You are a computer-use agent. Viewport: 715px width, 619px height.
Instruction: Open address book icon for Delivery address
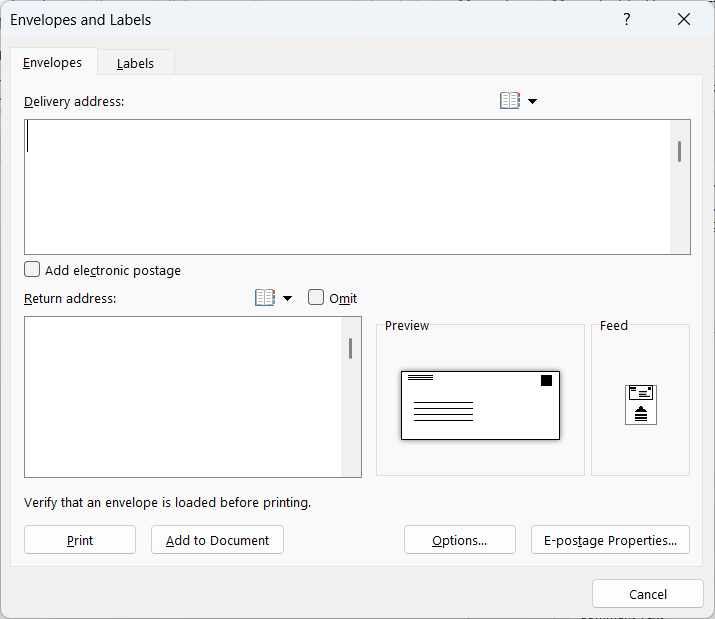click(510, 101)
